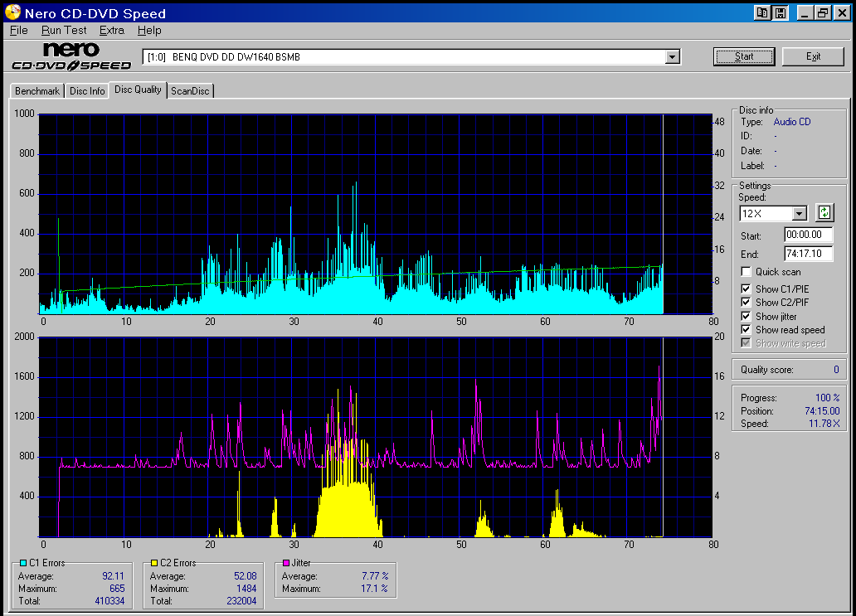Click the C2 Errors maximum 1484

point(246,589)
